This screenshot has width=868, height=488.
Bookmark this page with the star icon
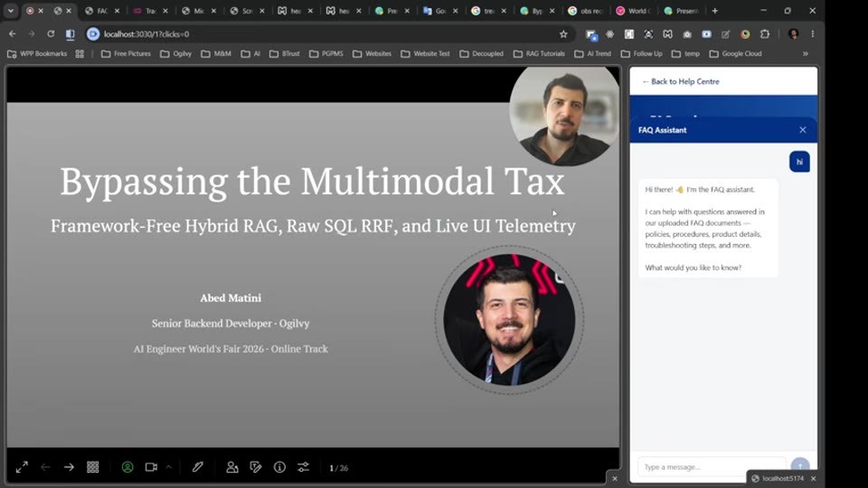coord(563,34)
